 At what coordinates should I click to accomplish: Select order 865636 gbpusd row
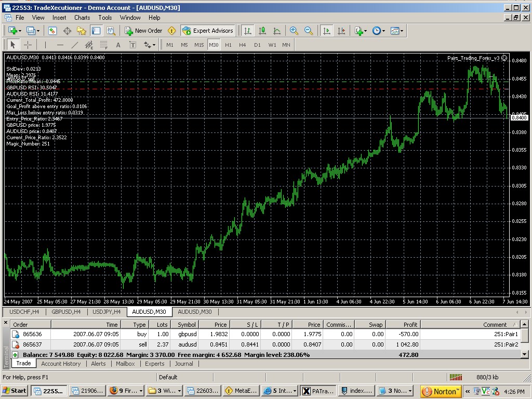point(264,334)
